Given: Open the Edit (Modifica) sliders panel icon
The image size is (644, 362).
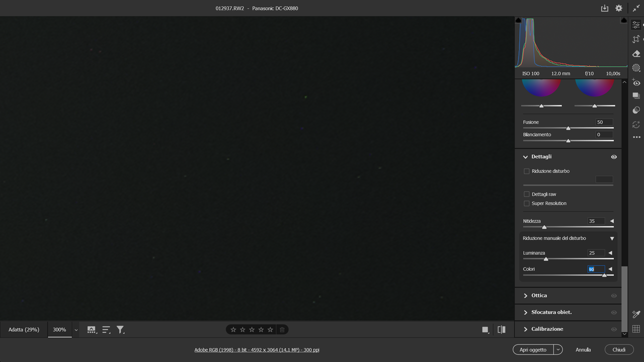Looking at the screenshot, I should pyautogui.click(x=636, y=25).
